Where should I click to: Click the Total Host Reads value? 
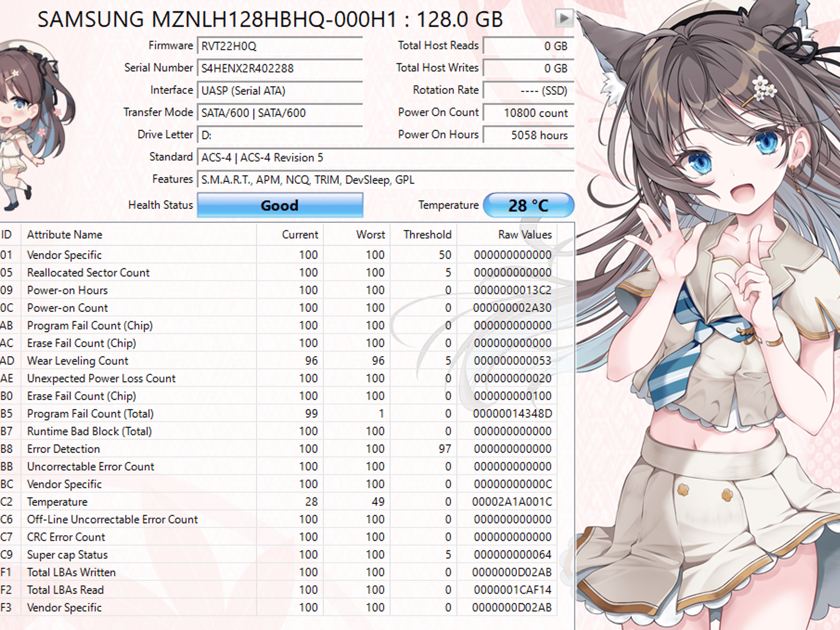tap(528, 46)
